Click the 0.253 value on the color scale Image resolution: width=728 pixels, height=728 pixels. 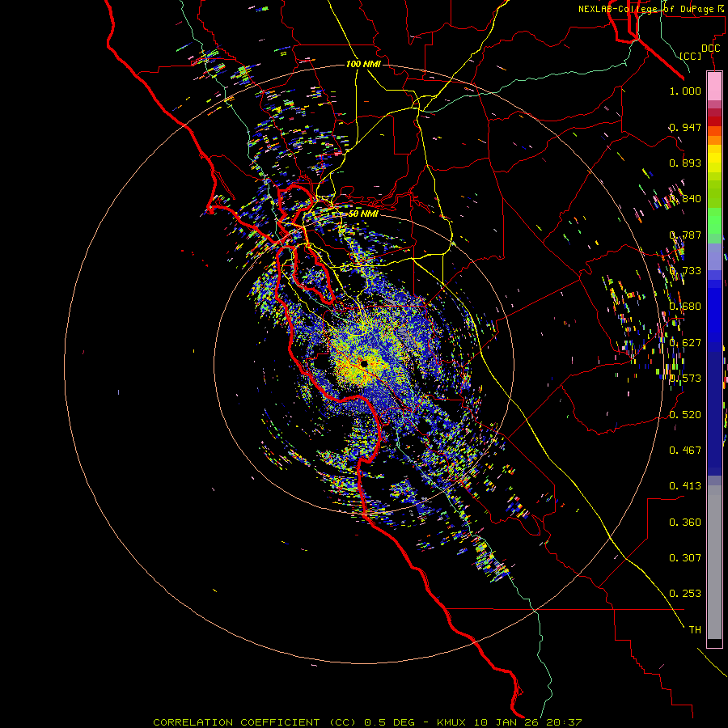[685, 594]
